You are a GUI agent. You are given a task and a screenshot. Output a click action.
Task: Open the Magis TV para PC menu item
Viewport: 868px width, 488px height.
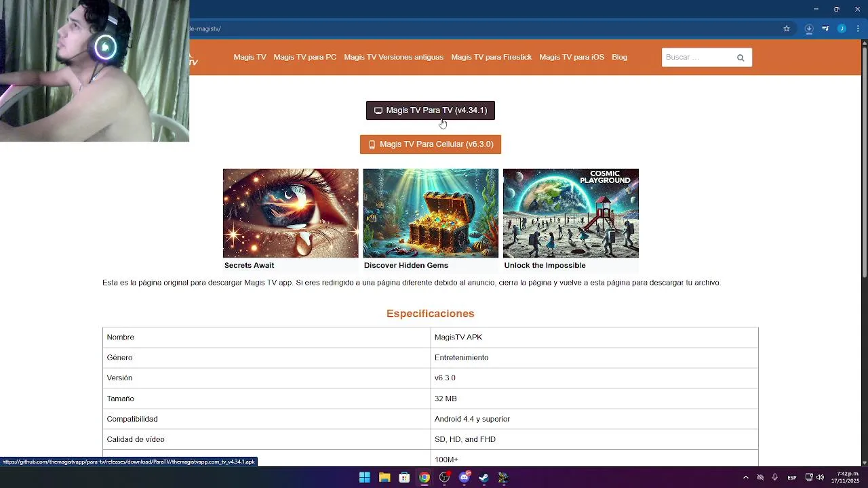point(304,57)
